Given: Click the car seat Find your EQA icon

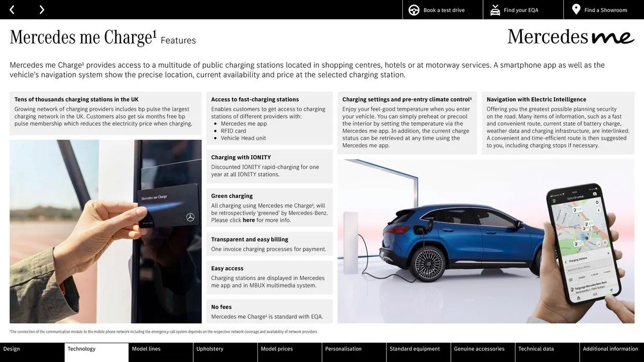Looking at the screenshot, I should 495,10.
